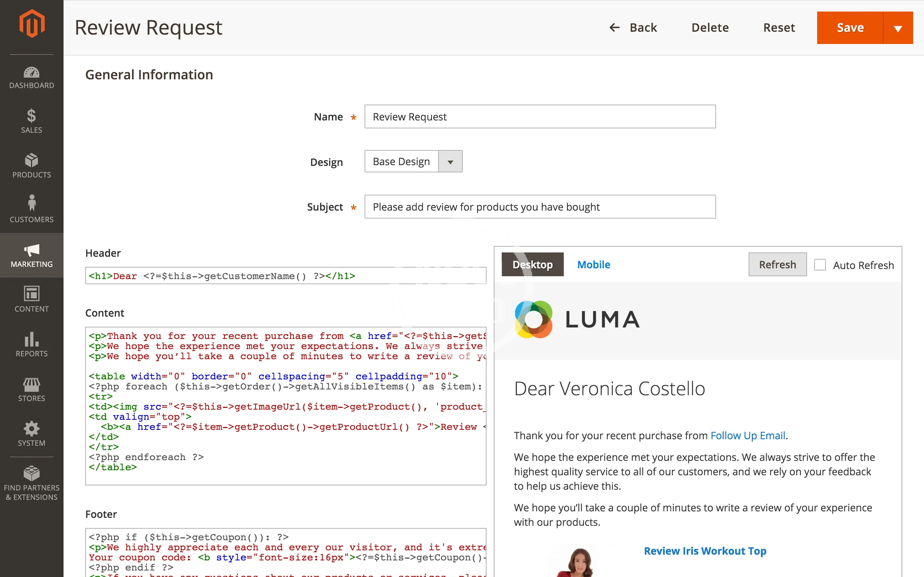
Task: Click the Refresh preview button
Action: 777,264
